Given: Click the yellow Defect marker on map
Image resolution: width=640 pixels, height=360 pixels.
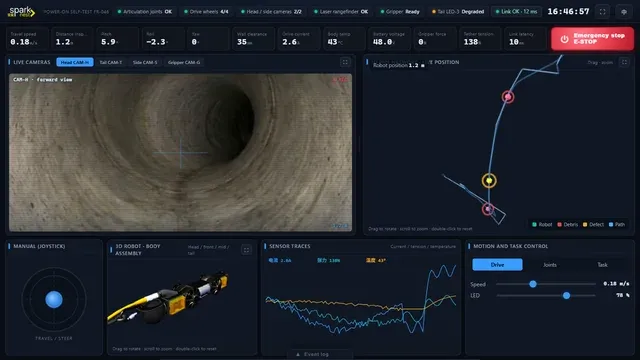Looking at the screenshot, I should point(489,180).
